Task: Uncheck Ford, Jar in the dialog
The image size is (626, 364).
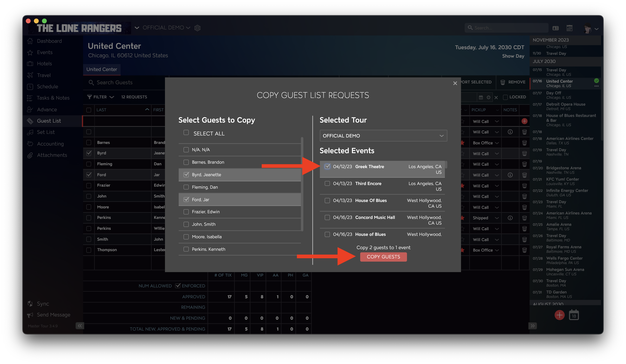Action: click(x=186, y=199)
